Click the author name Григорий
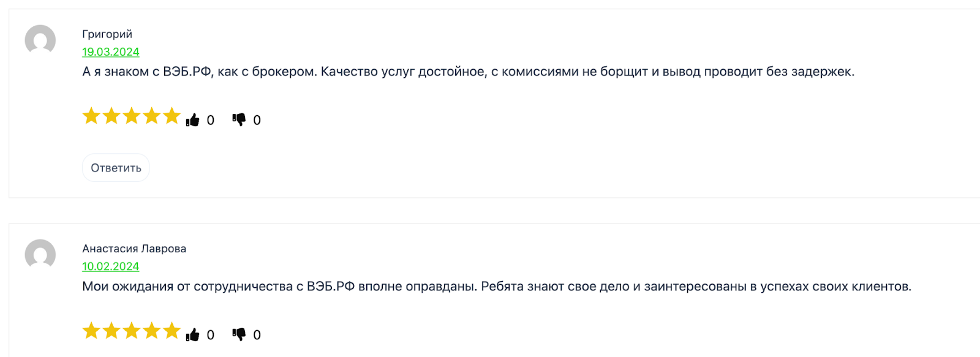The height and width of the screenshot is (357, 980). coord(107,34)
